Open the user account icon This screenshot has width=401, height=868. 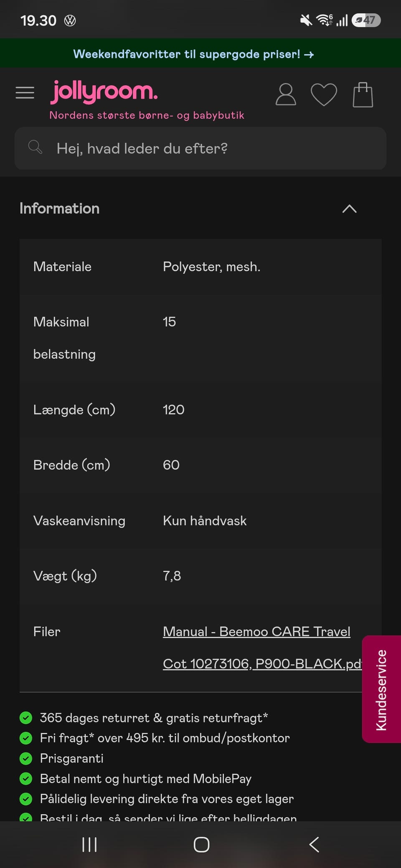286,94
